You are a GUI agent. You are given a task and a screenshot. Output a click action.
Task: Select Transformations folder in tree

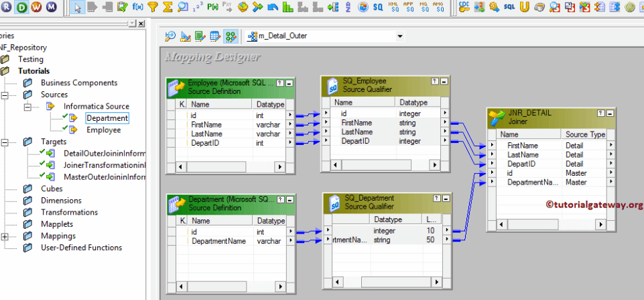(x=70, y=212)
